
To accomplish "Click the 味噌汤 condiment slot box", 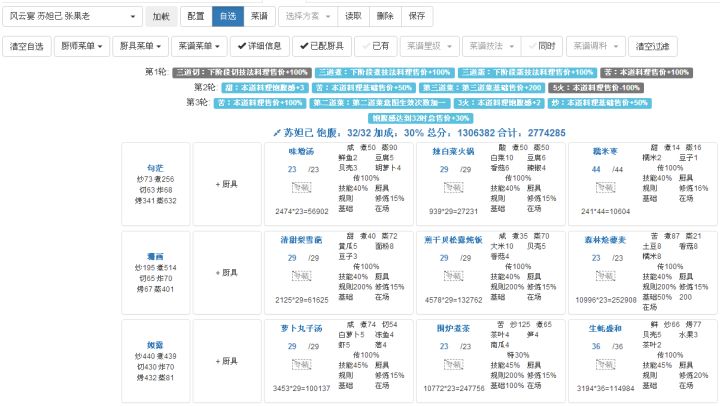I will pos(302,188).
